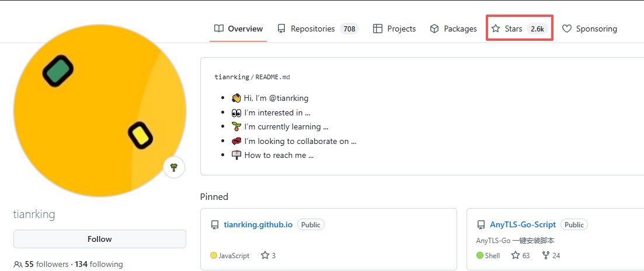The image size is (644, 271).
Task: Click the heart icon beside Sponsoring
Action: click(567, 29)
